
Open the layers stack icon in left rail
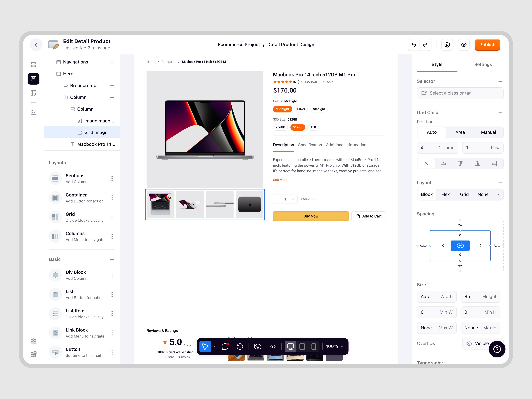coord(33,65)
